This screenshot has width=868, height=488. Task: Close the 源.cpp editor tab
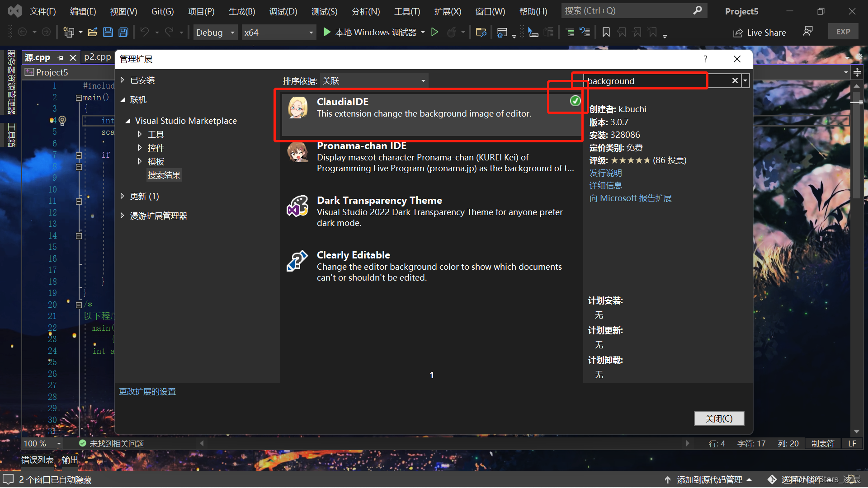pyautogui.click(x=73, y=58)
